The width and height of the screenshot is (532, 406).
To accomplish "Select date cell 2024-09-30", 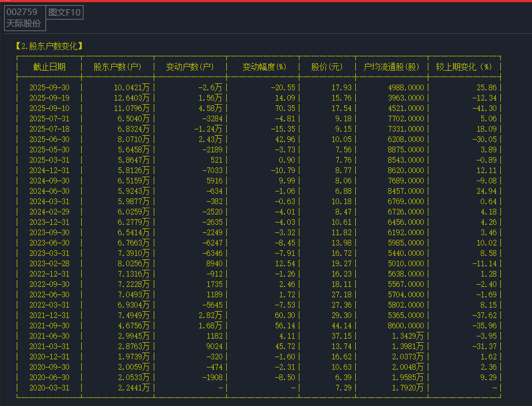I will [49, 181].
